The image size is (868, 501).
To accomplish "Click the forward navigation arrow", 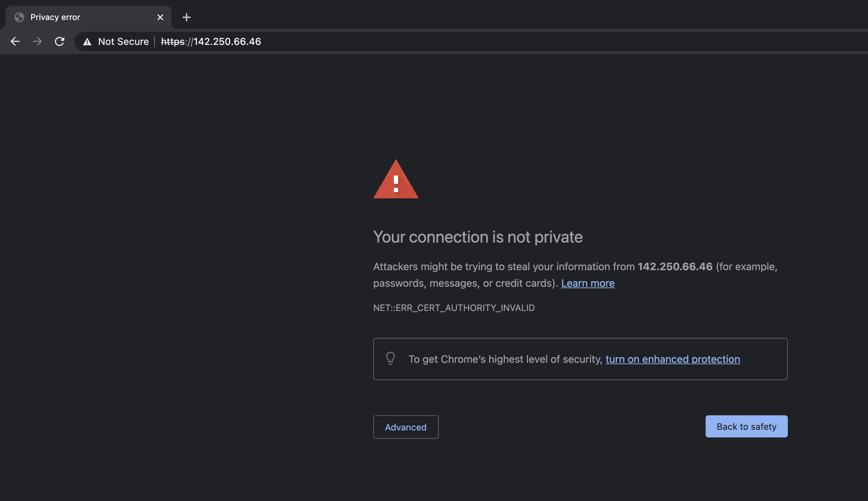I will pos(37,41).
